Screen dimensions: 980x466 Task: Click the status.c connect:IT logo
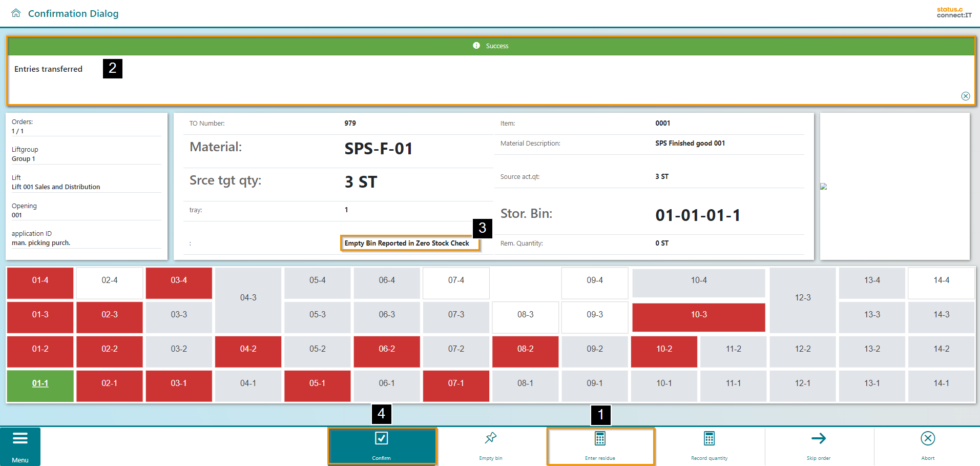(954, 12)
